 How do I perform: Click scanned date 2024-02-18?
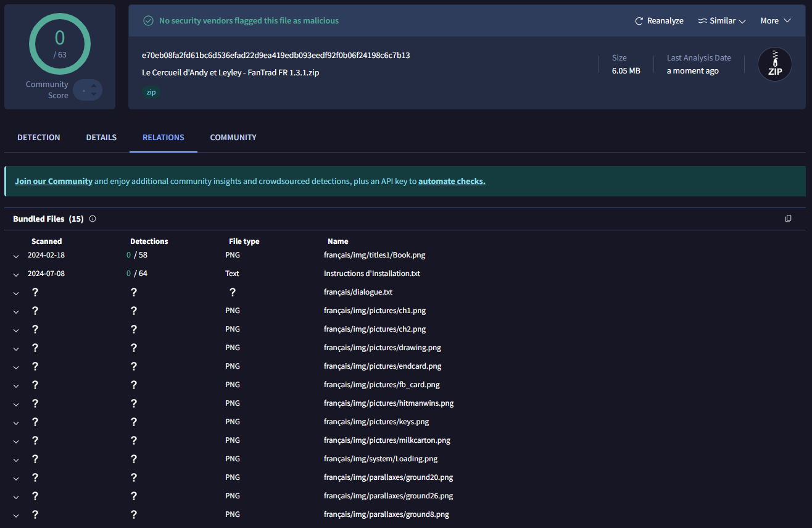pos(46,255)
